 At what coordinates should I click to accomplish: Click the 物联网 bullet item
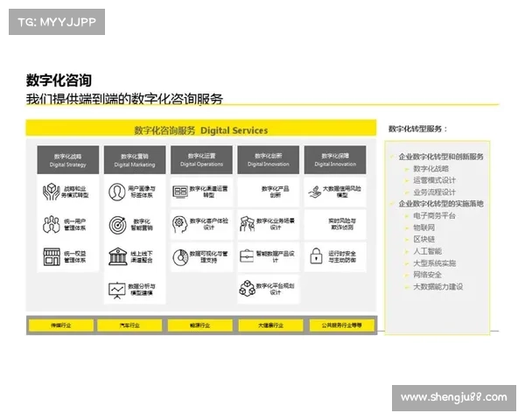pyautogui.click(x=423, y=227)
